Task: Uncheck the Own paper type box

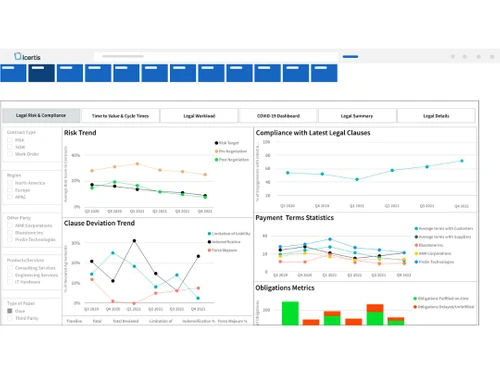Action: pyautogui.click(x=10, y=311)
